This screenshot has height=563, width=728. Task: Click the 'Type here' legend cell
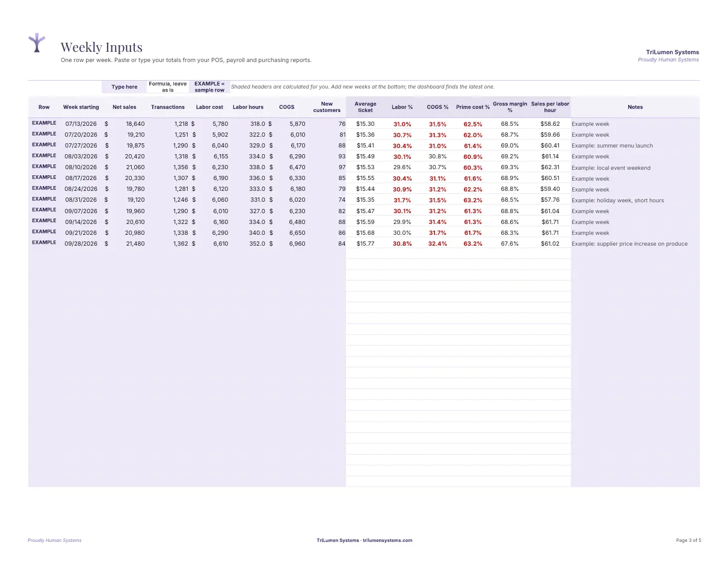(x=125, y=87)
